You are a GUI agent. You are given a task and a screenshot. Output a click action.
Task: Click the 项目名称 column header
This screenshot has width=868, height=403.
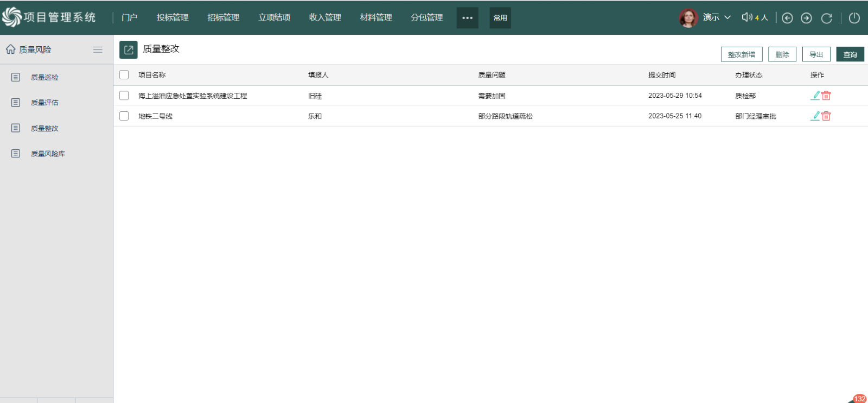(x=152, y=75)
